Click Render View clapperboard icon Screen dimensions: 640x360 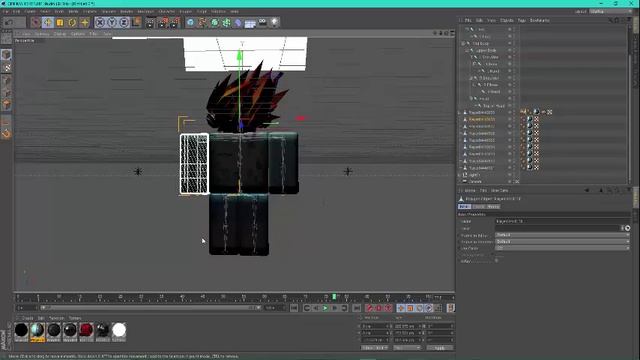tap(151, 22)
